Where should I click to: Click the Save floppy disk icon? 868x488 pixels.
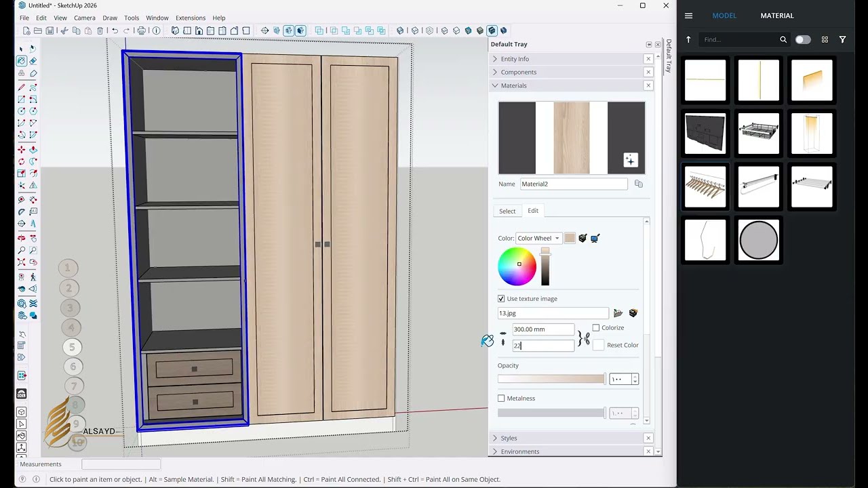click(50, 30)
